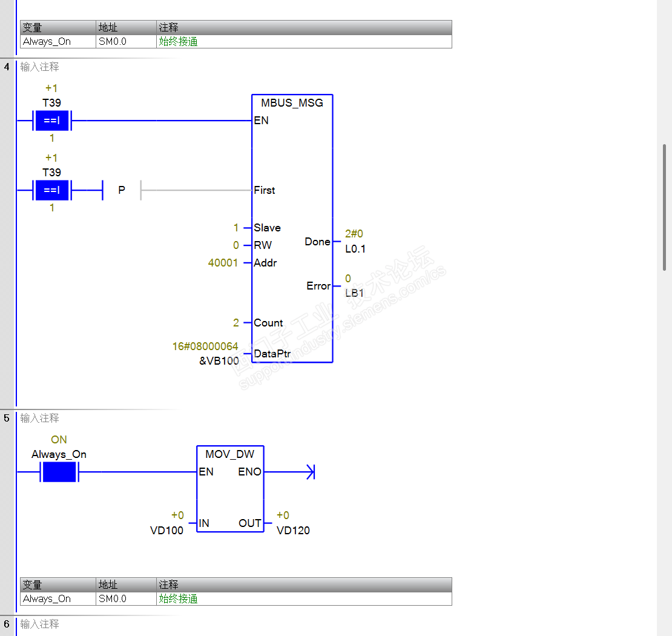Click the EN pin of MBUS_MSG
Screen dimensions: 672x636
(262, 121)
